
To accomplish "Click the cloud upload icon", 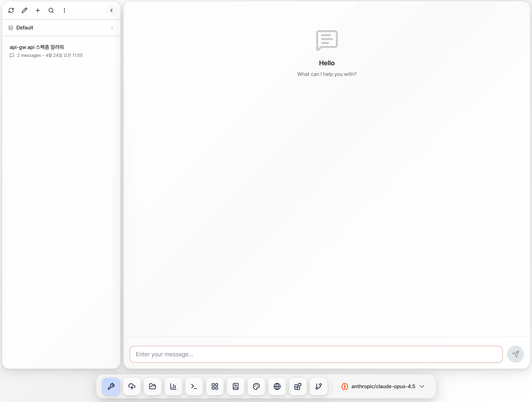I will [x=132, y=386].
